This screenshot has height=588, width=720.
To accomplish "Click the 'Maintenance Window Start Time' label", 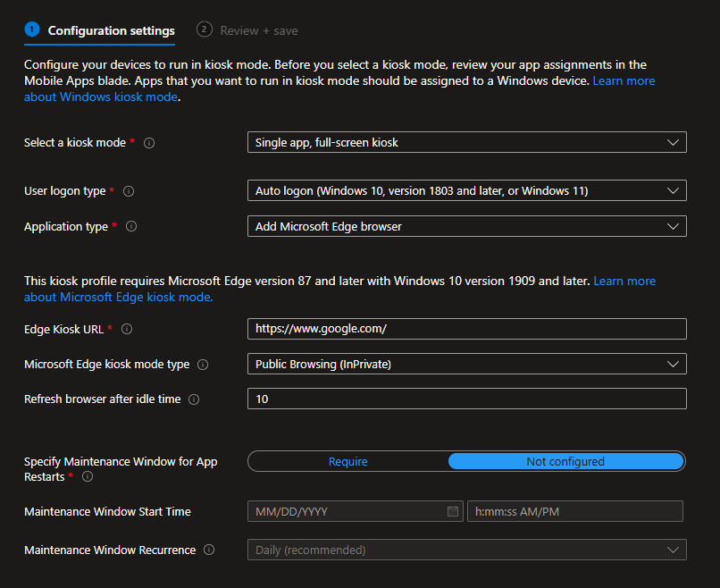I will [x=107, y=512].
